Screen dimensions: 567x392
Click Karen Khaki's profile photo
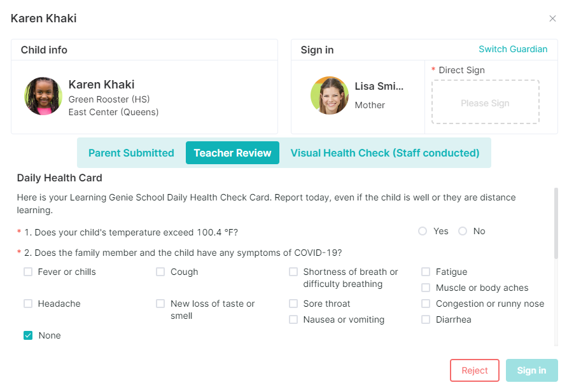pos(43,96)
